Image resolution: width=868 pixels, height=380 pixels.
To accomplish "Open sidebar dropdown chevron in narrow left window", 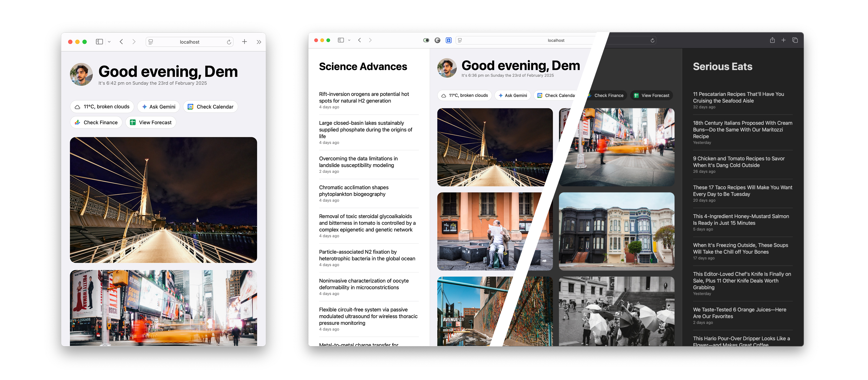I will 109,42.
